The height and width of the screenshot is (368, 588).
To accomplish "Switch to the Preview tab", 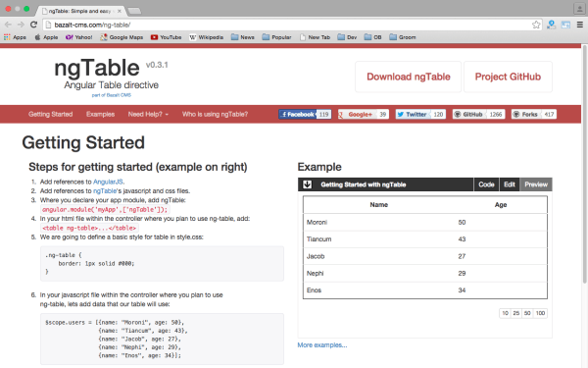I will (x=536, y=184).
